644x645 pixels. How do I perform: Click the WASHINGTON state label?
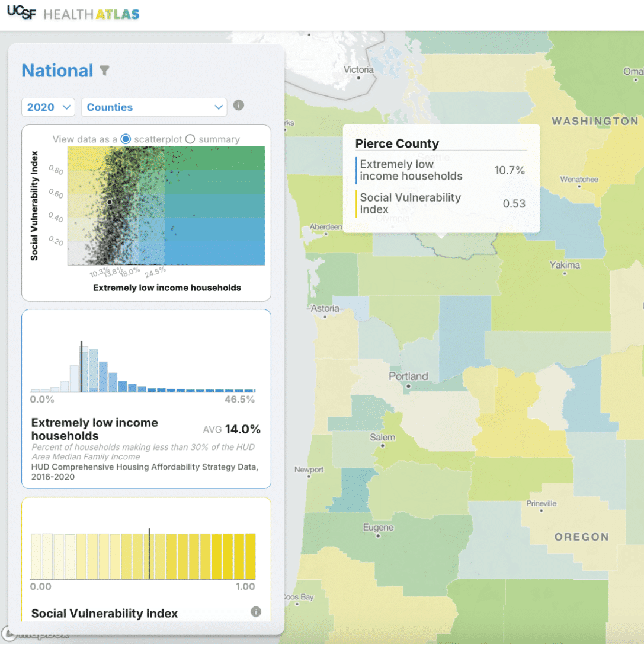point(595,121)
